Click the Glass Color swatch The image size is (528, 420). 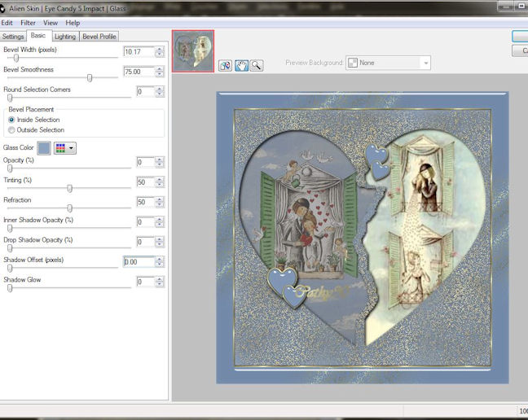[x=44, y=148]
